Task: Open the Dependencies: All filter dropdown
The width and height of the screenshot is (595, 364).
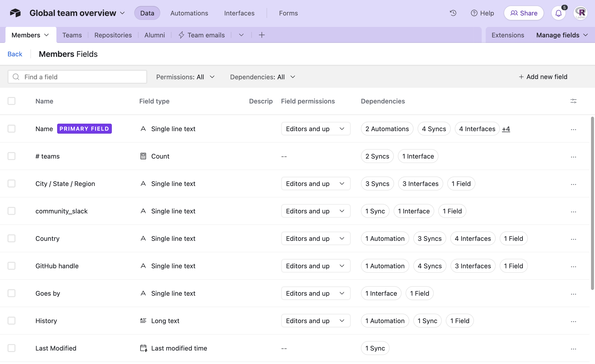Action: click(263, 77)
